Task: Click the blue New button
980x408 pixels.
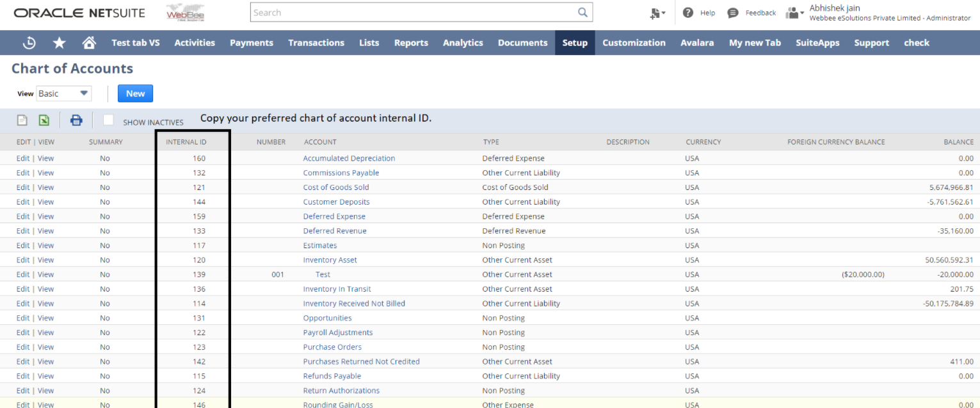Action: click(x=135, y=93)
